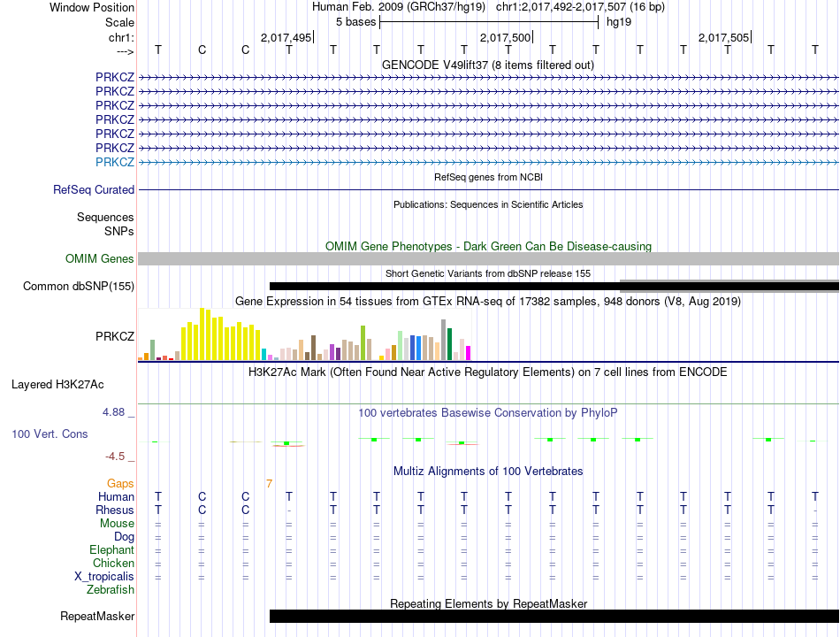Screen dimensions: 840x637
Task: Click the dark green GTEx expression bar
Action: 450,343
